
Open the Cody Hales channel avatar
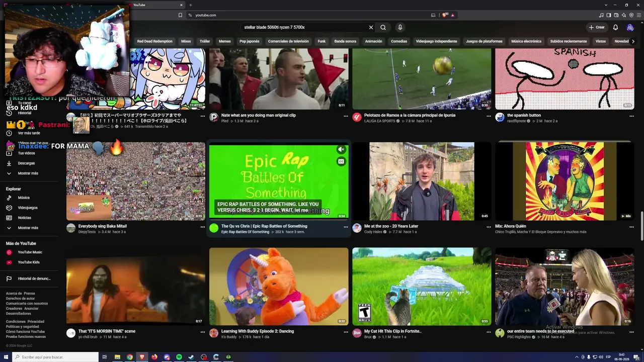click(357, 228)
